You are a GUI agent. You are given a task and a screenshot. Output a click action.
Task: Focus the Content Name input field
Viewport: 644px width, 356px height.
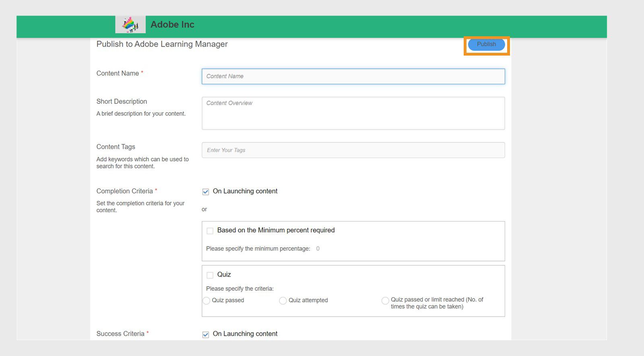tap(353, 77)
